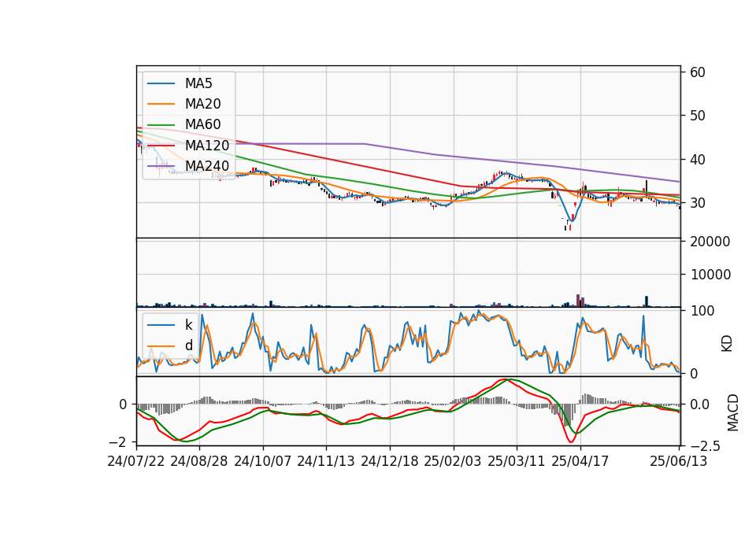The image size is (756, 543).
Task: Click the MACD axis label
Action: [x=733, y=412]
